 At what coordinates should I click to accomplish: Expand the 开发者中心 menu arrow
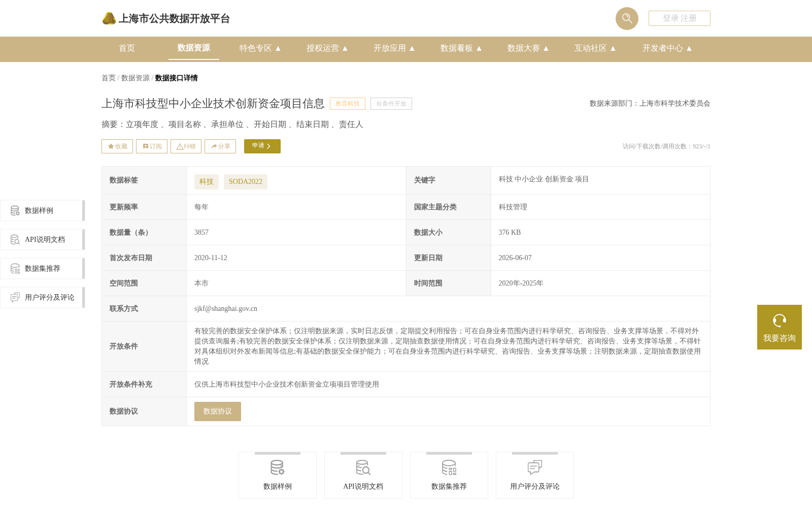689,48
